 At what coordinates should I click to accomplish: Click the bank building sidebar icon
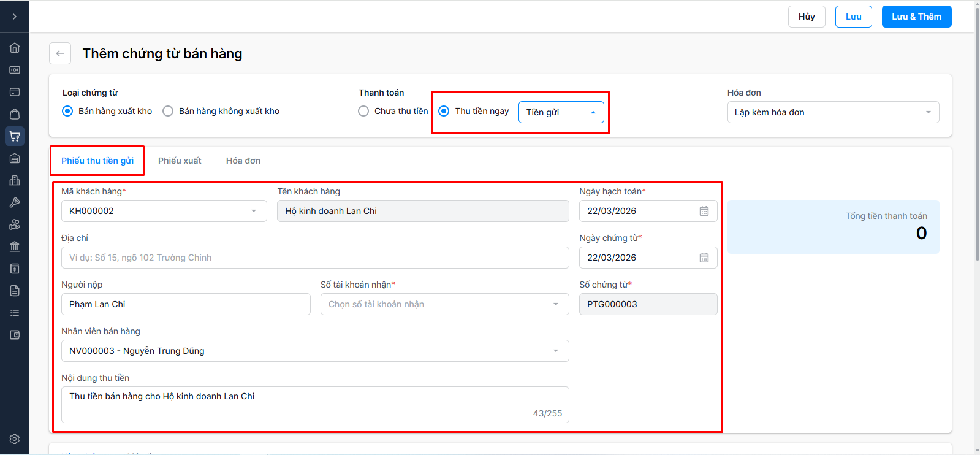15,247
